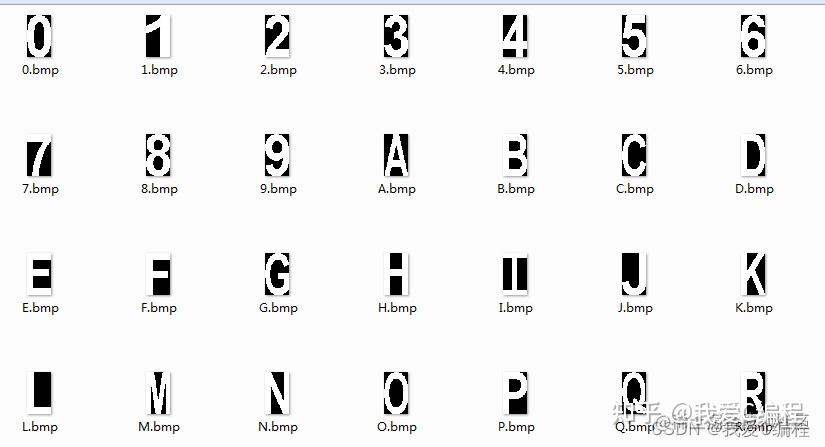825x447 pixels.
Task: Select the Q.bmp thumbnail image
Action: pos(634,393)
